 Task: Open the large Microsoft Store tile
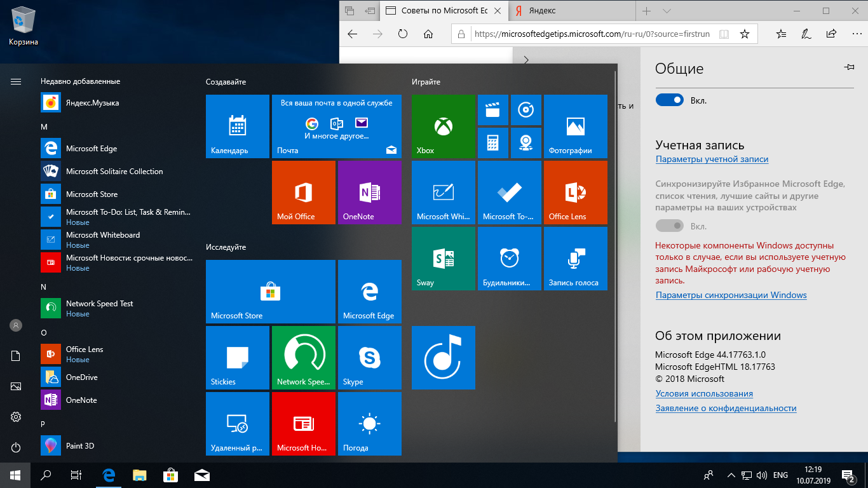[x=271, y=292]
